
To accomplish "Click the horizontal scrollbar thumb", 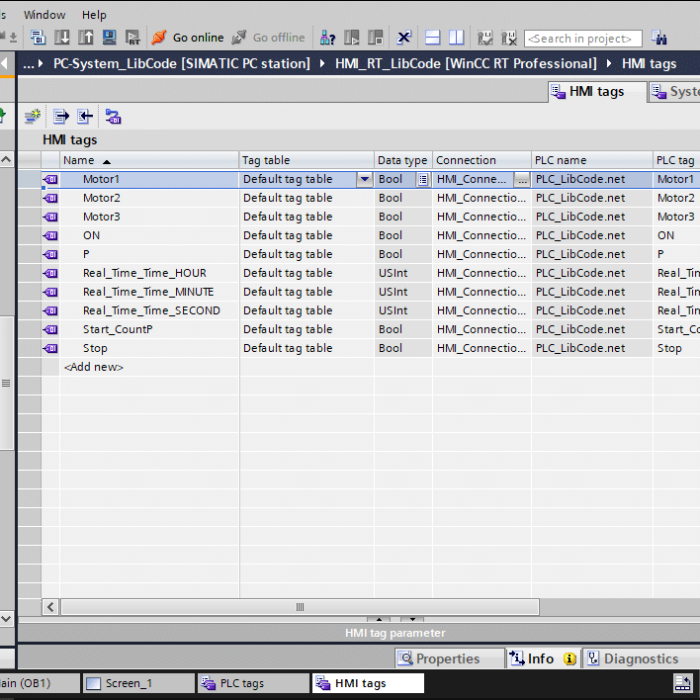I will point(300,607).
